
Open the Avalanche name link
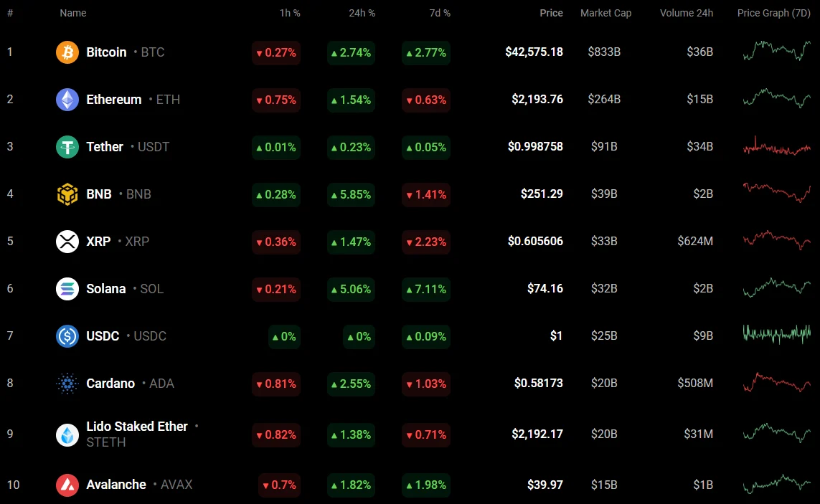click(116, 485)
